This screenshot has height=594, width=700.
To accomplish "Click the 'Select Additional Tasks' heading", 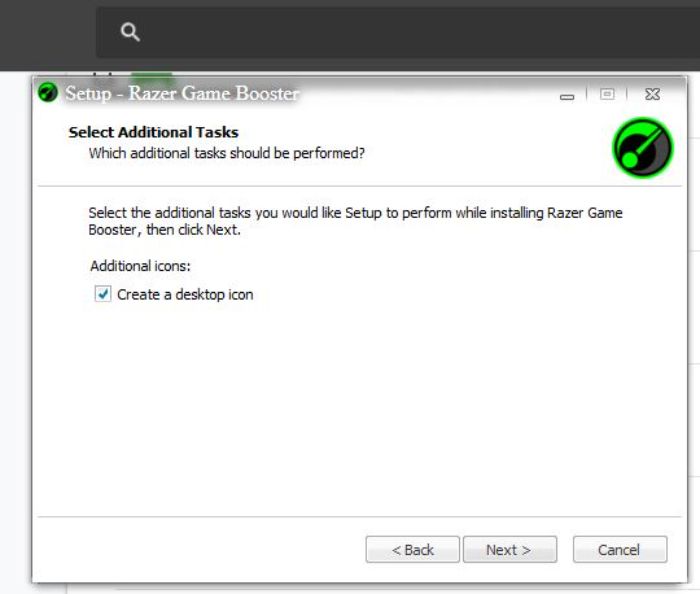I will pos(154,132).
